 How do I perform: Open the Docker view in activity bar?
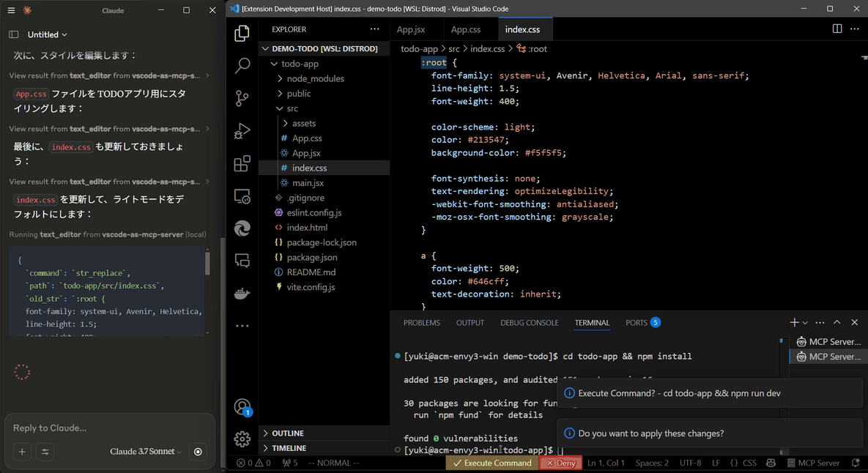pos(242,294)
